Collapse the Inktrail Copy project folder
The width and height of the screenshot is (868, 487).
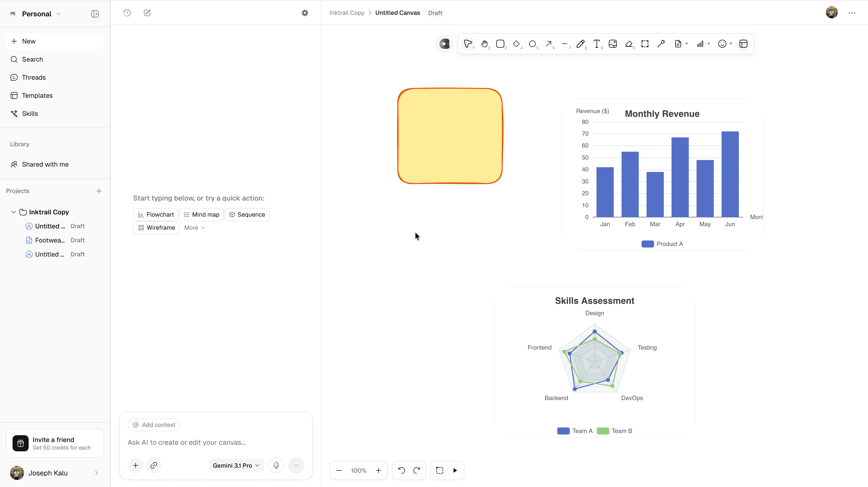tap(14, 212)
